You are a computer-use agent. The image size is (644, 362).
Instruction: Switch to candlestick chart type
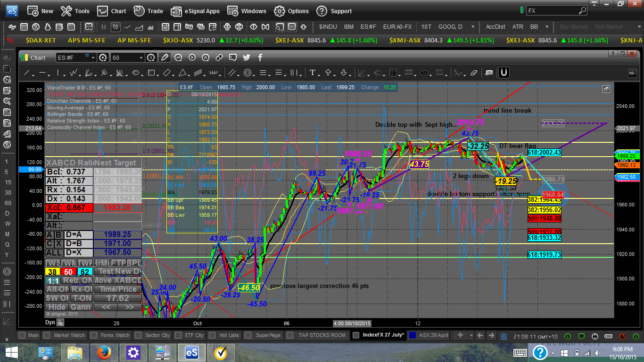(116, 27)
